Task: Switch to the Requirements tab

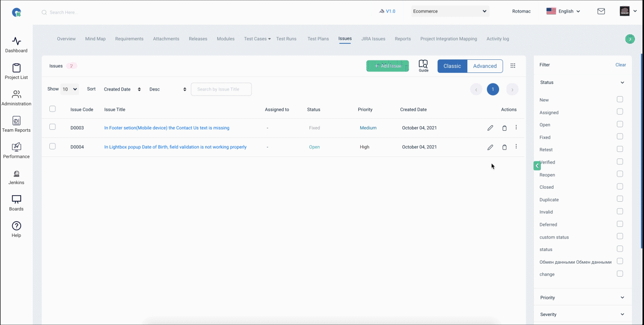Action: pos(129,39)
